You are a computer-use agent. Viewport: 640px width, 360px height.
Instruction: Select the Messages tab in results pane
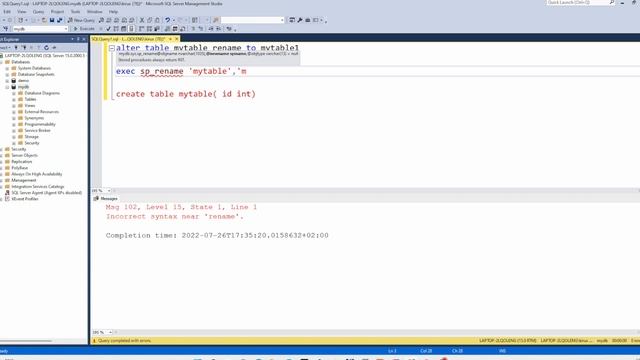pos(106,198)
